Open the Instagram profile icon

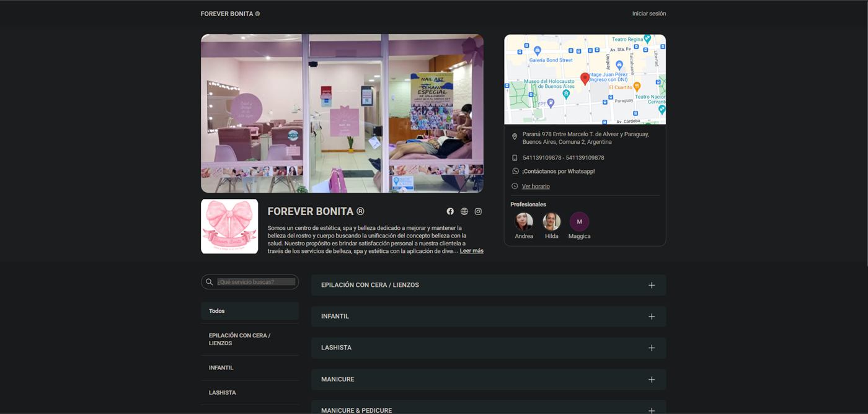(478, 211)
